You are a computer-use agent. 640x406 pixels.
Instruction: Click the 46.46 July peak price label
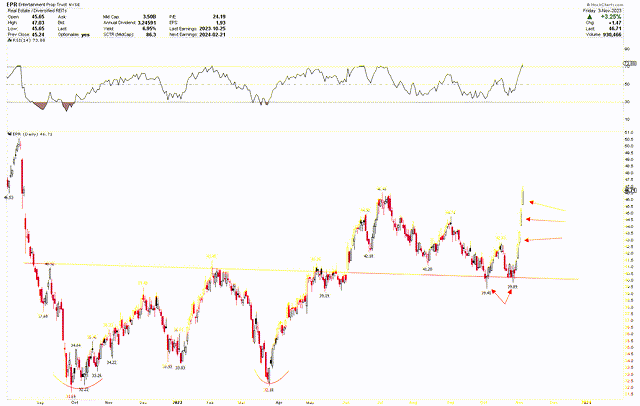pyautogui.click(x=382, y=189)
